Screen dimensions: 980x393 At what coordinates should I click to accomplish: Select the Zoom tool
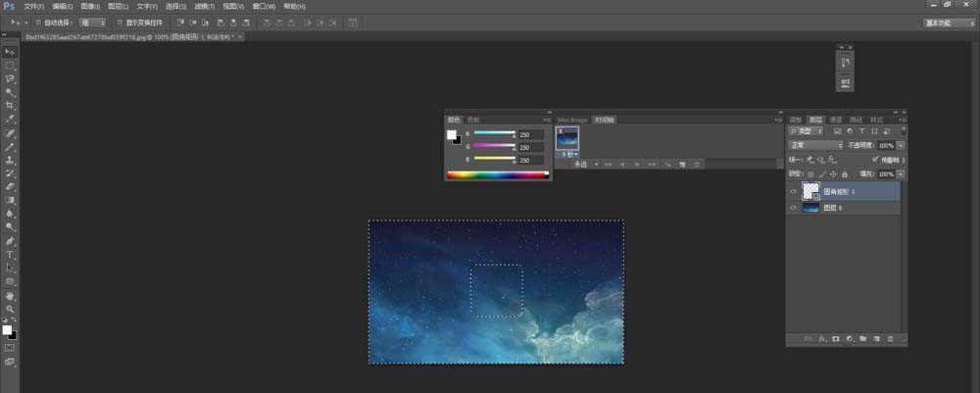click(x=10, y=309)
